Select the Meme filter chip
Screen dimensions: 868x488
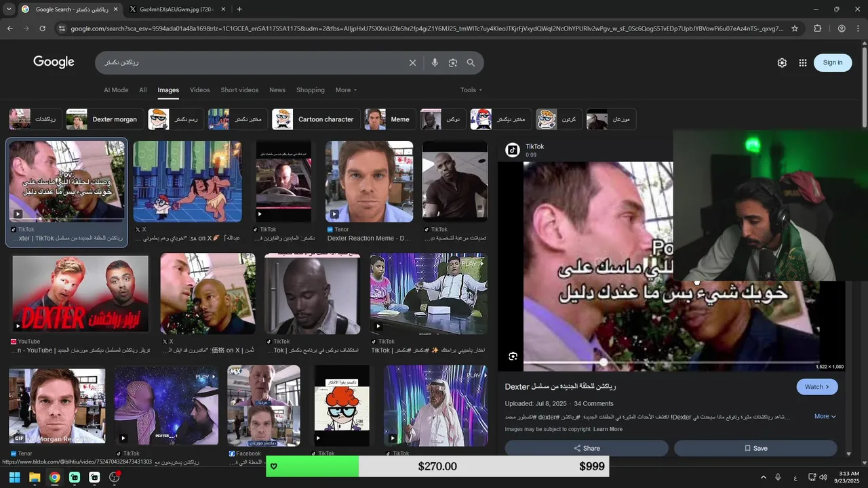[x=389, y=119]
